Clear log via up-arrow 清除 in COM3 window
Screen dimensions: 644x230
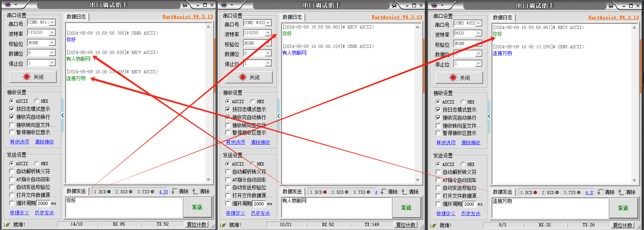coord(627,192)
